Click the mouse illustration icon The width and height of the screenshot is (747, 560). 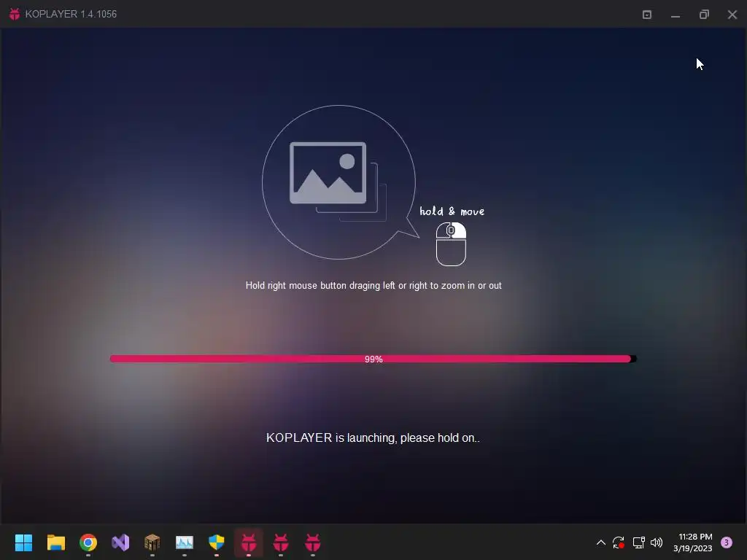[451, 244]
